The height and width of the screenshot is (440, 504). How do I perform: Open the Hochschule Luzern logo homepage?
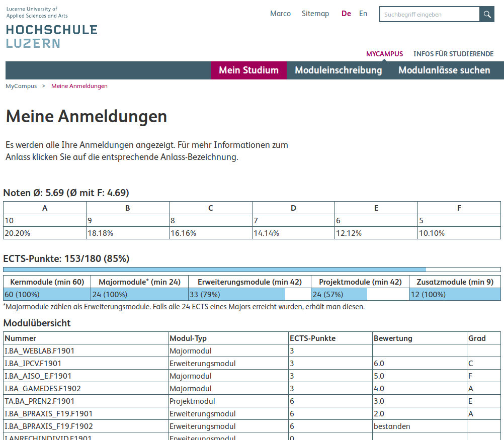point(52,27)
